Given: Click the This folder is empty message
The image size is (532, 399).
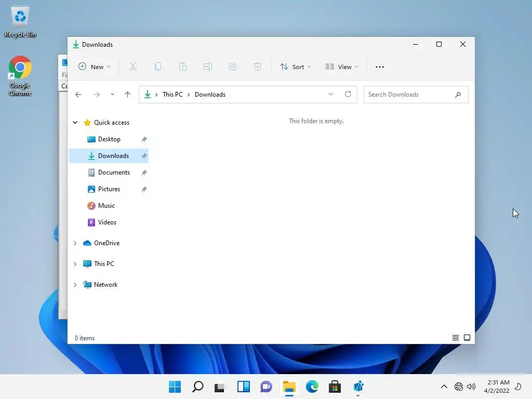Looking at the screenshot, I should coord(316,121).
